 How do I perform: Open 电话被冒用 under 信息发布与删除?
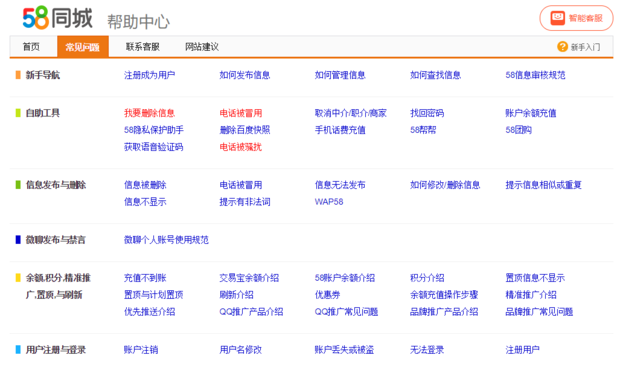click(241, 185)
